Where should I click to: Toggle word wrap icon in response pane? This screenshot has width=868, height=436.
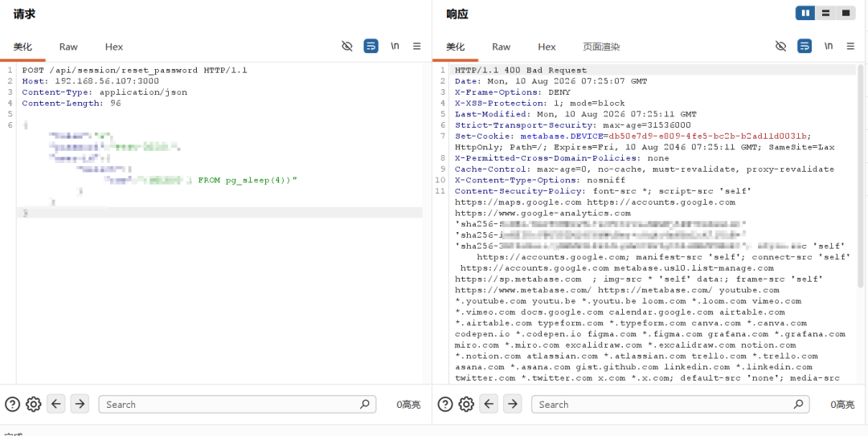coord(805,46)
